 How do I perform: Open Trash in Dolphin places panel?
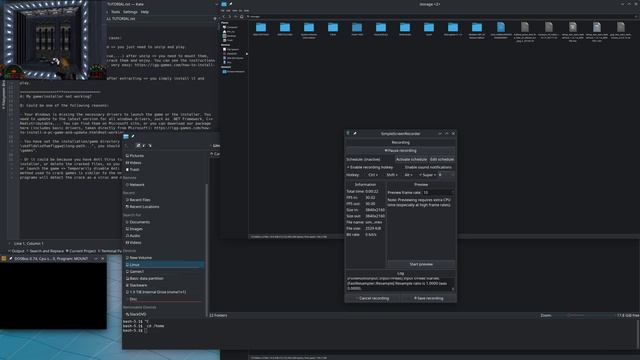[x=133, y=169]
